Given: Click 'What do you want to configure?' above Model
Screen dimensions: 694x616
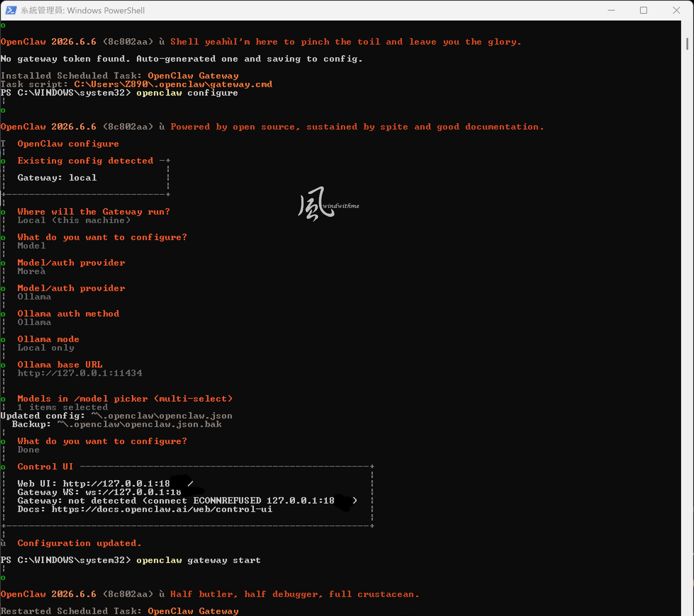Looking at the screenshot, I should (x=102, y=237).
